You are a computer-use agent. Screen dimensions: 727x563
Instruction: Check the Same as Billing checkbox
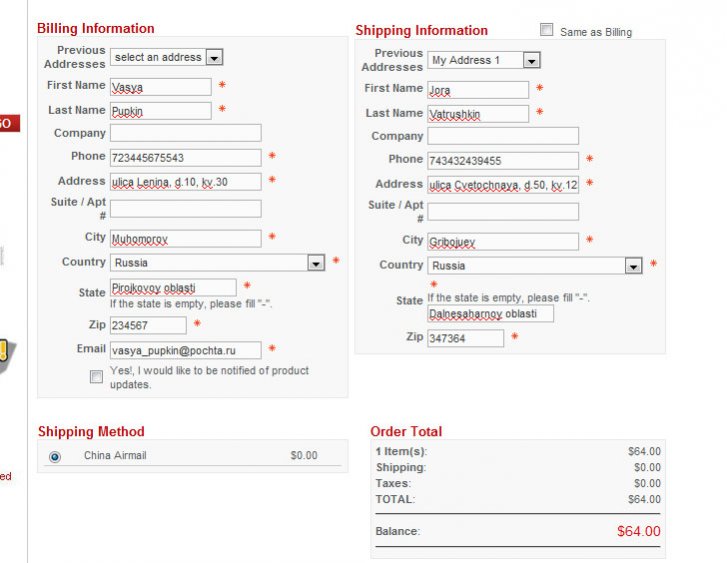tap(547, 30)
